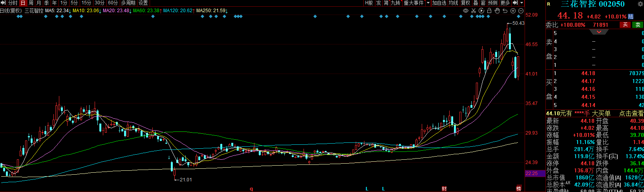
Task: Open the dropdown arrow at toolbar's far right
Action: [521, 3]
